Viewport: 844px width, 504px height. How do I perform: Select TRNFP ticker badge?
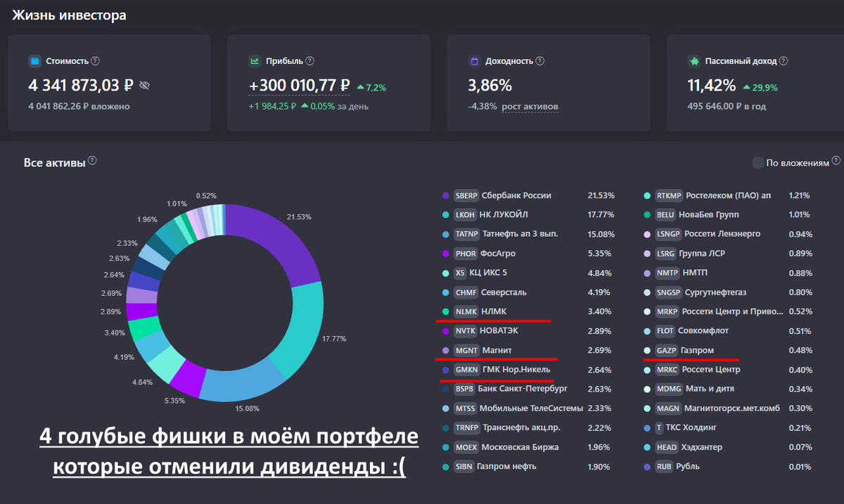pos(466,427)
